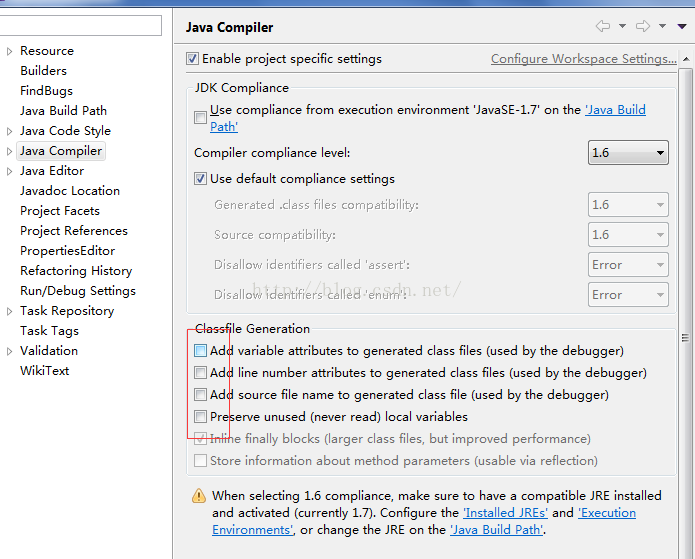Click the back navigation arrow icon
This screenshot has height=559, width=695.
pos(602,26)
